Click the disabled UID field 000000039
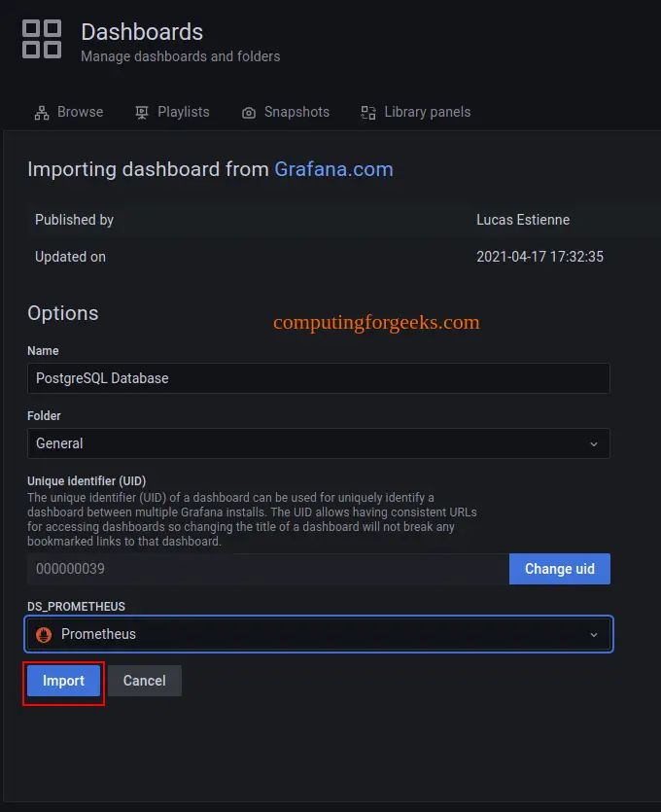This screenshot has height=812, width=661. tap(268, 569)
